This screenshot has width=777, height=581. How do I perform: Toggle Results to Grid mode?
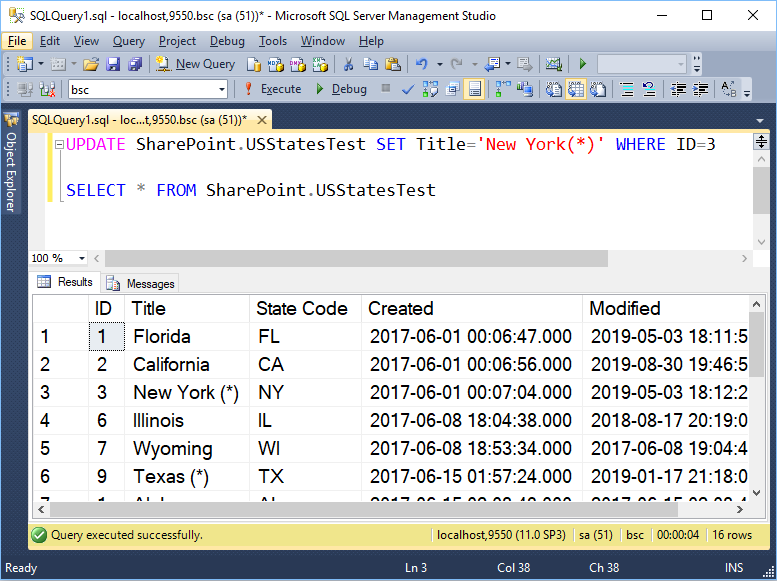point(576,89)
